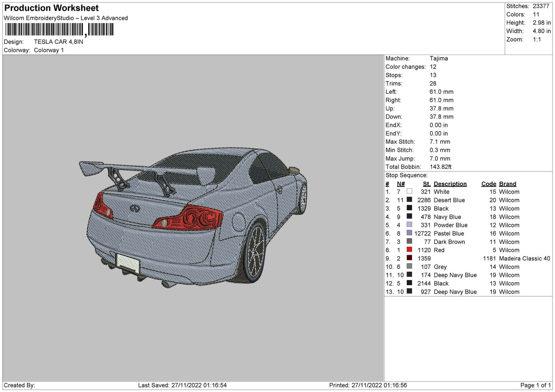Choose the Powder Blue color swatch
Image resolution: width=555 pixels, height=392 pixels.
(x=409, y=225)
